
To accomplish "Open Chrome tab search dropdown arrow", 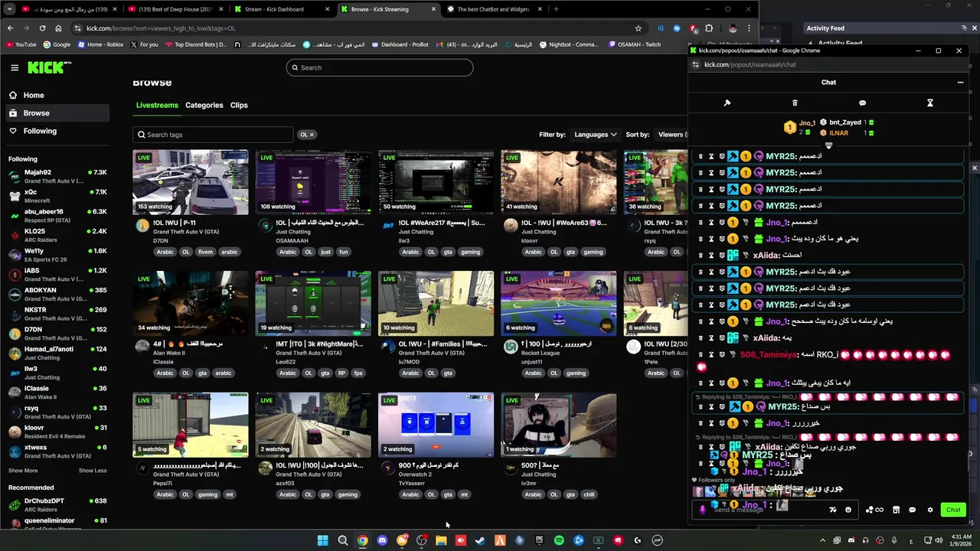I will (8, 9).
